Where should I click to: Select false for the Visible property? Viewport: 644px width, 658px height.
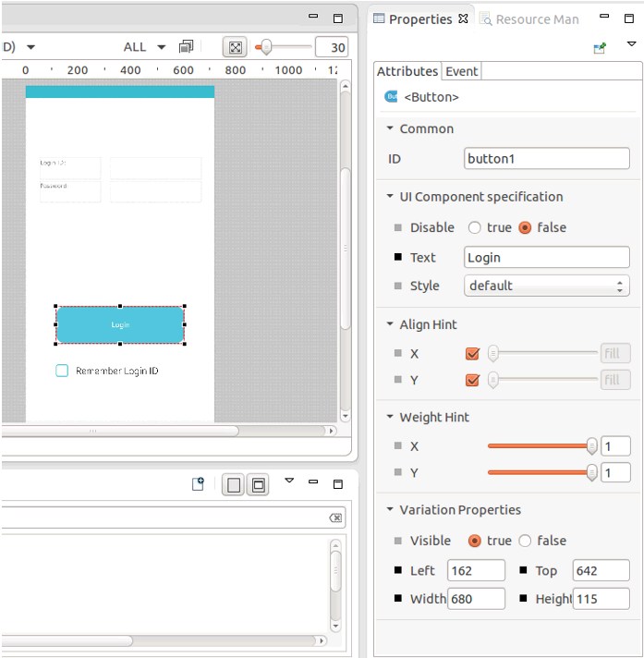(525, 541)
